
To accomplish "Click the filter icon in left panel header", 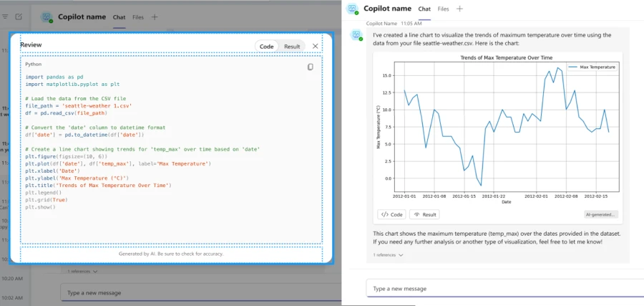I will pyautogui.click(x=5, y=16).
